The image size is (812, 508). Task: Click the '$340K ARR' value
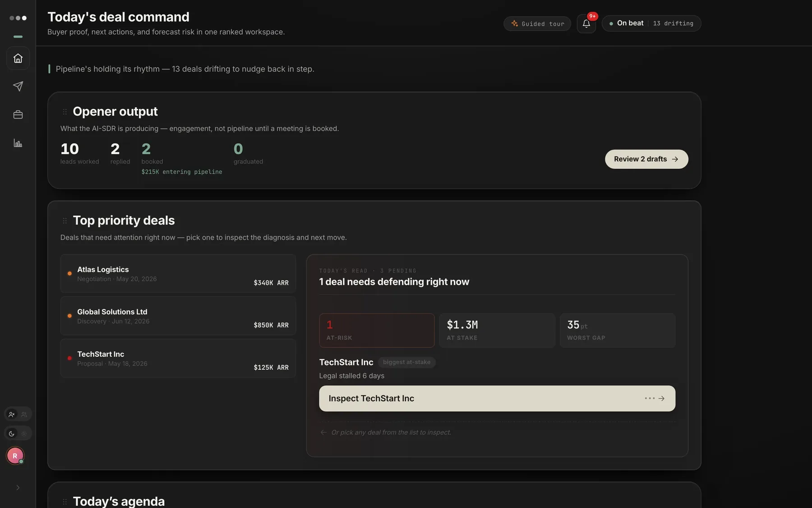tap(271, 283)
